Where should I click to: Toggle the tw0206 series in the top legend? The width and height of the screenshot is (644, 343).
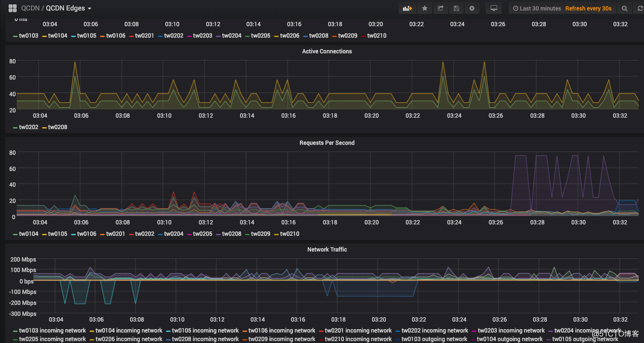(x=290, y=36)
